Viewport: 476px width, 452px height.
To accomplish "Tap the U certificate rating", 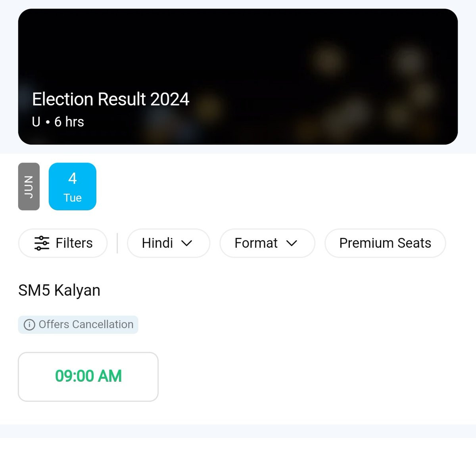I will 36,122.
